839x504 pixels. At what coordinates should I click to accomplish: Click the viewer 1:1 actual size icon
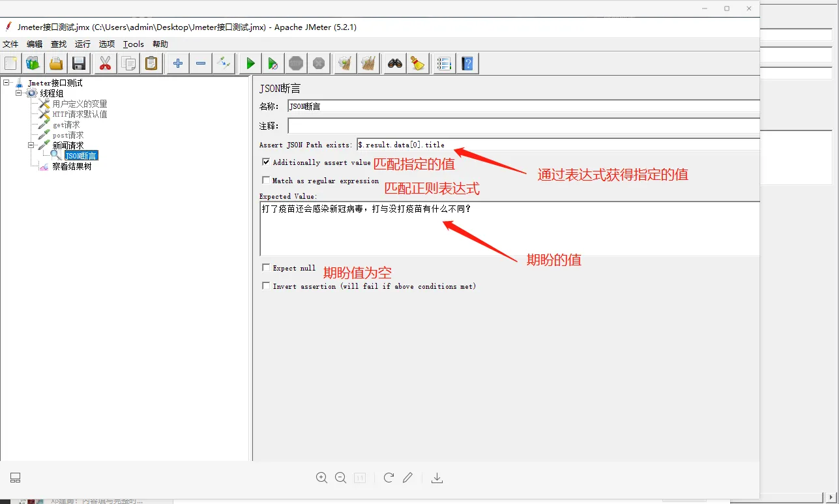[x=360, y=478]
